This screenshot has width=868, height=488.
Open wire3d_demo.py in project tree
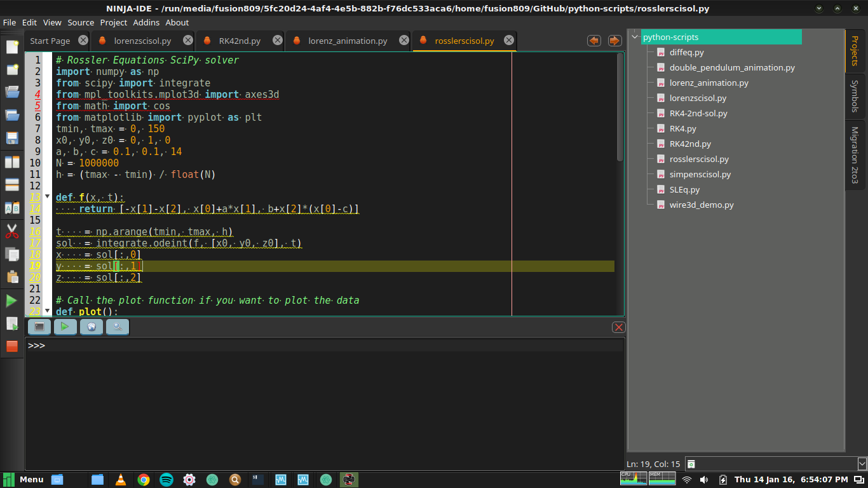pos(702,205)
